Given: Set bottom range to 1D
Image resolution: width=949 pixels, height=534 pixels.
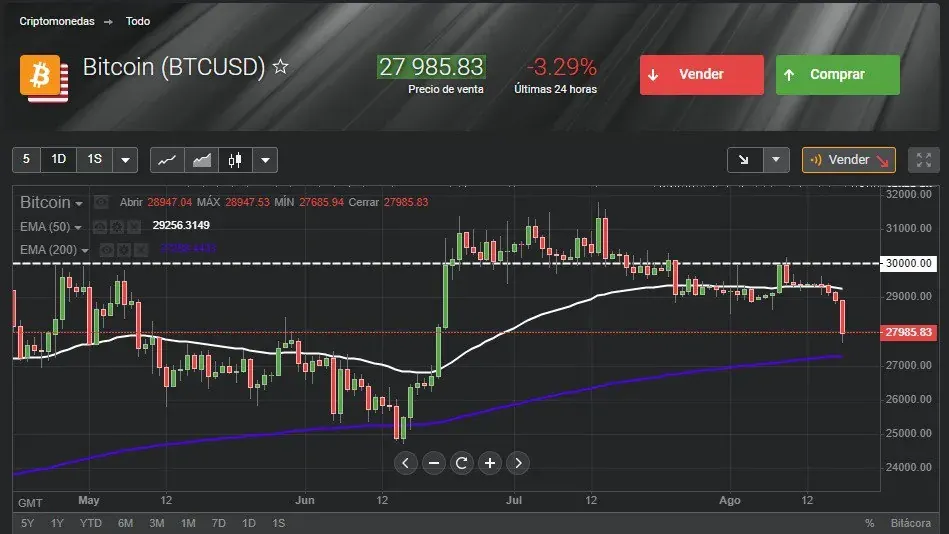Looking at the screenshot, I should point(249,523).
